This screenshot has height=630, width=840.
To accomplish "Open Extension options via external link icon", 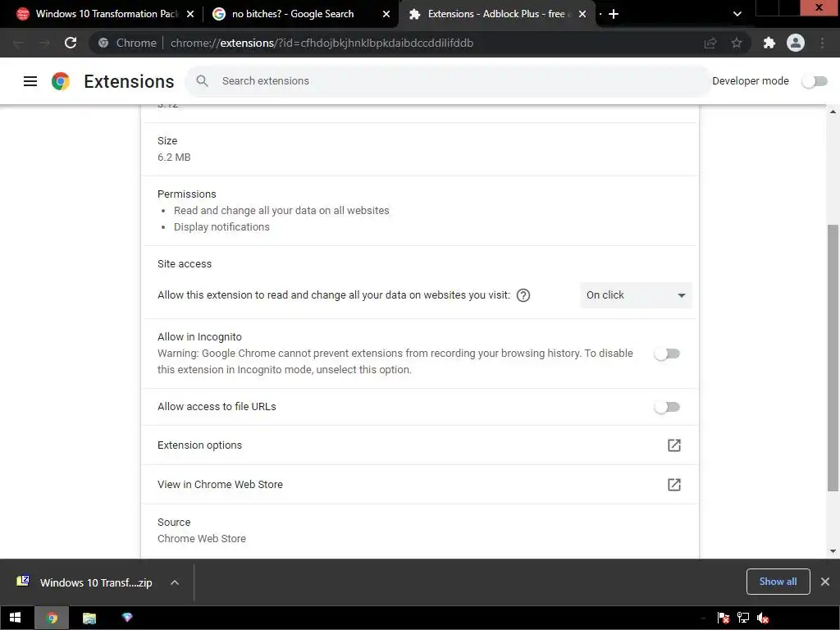I will point(674,445).
